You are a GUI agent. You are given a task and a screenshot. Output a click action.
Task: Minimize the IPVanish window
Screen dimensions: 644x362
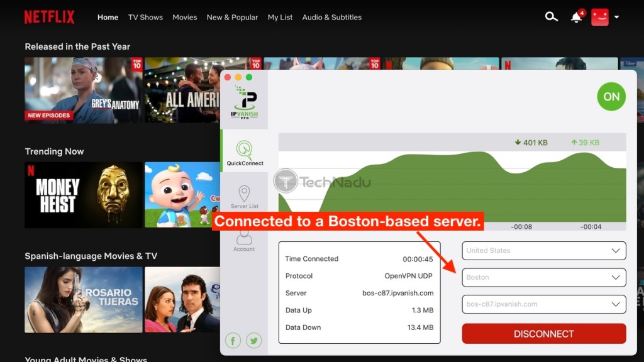point(238,77)
